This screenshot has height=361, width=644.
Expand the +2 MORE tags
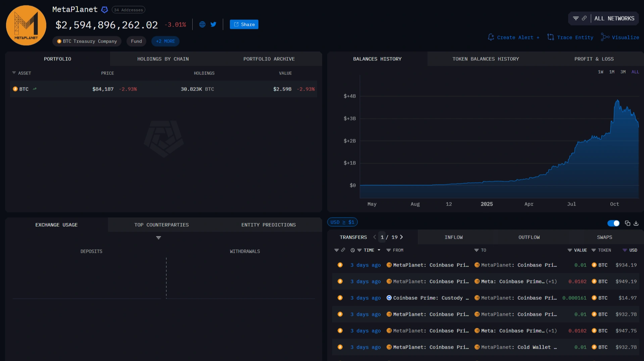click(x=165, y=41)
